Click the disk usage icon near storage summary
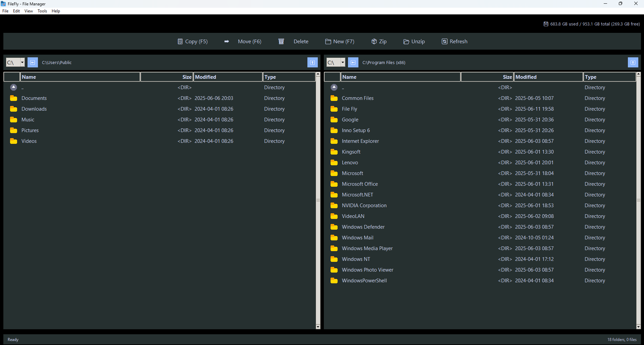This screenshot has height=345, width=644. click(546, 24)
